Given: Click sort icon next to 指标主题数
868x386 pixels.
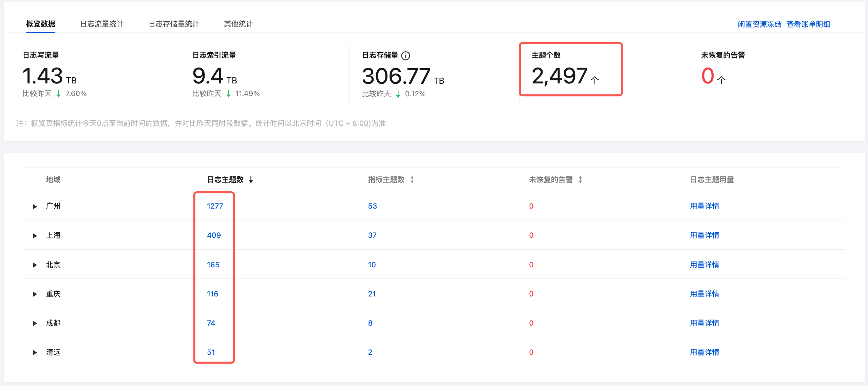Looking at the screenshot, I should [412, 180].
